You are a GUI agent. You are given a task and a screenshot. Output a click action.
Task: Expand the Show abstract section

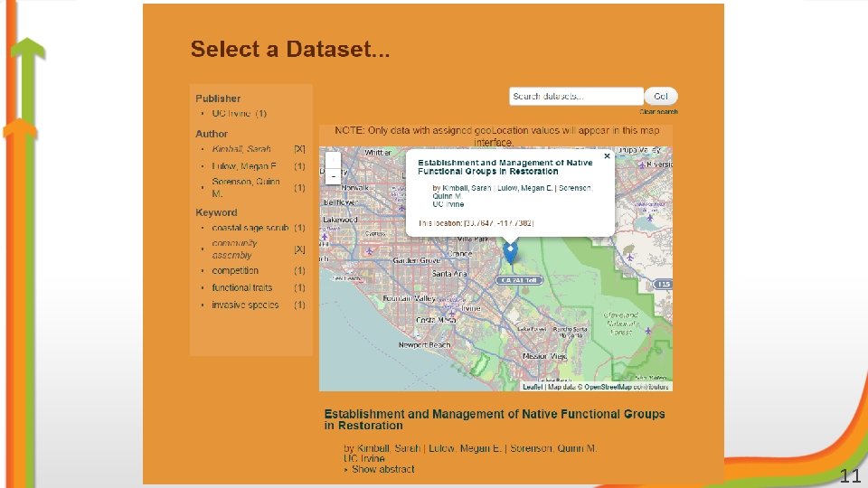(382, 469)
